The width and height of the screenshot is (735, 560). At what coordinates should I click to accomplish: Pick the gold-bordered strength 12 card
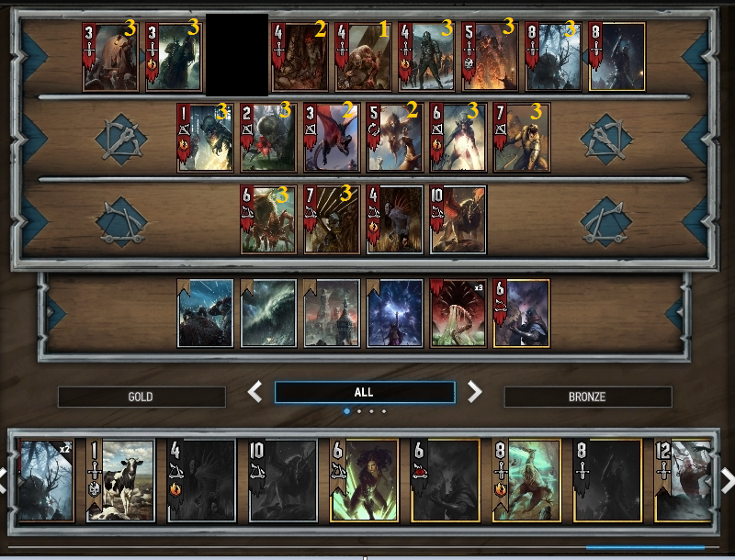pos(684,480)
